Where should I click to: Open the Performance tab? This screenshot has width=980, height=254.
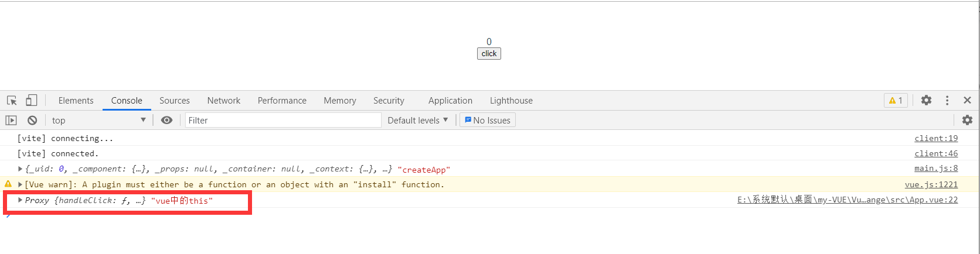click(282, 100)
